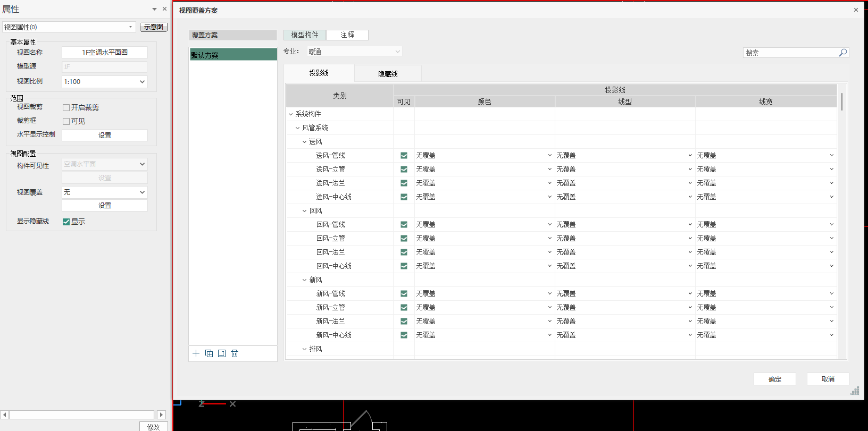Screen dimensions: 868x431
Task: Add a new override scheme with plus icon
Action: pos(196,353)
